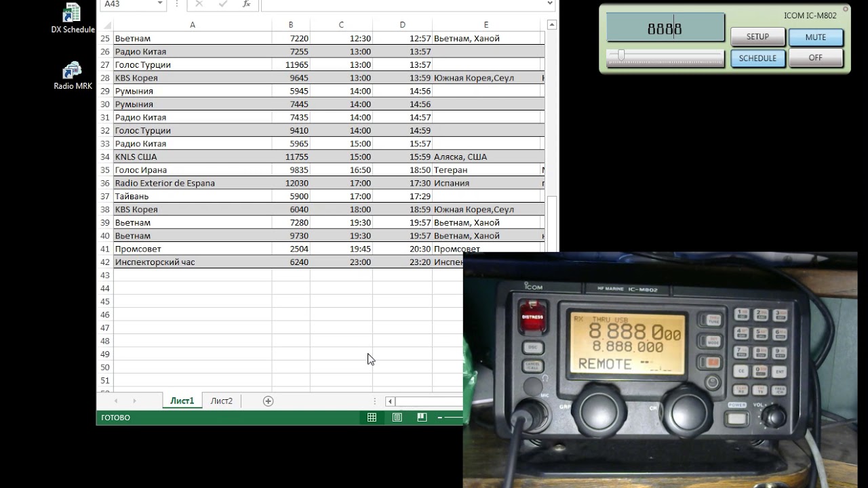
Task: Select time cell 18:50
Action: [x=402, y=170]
